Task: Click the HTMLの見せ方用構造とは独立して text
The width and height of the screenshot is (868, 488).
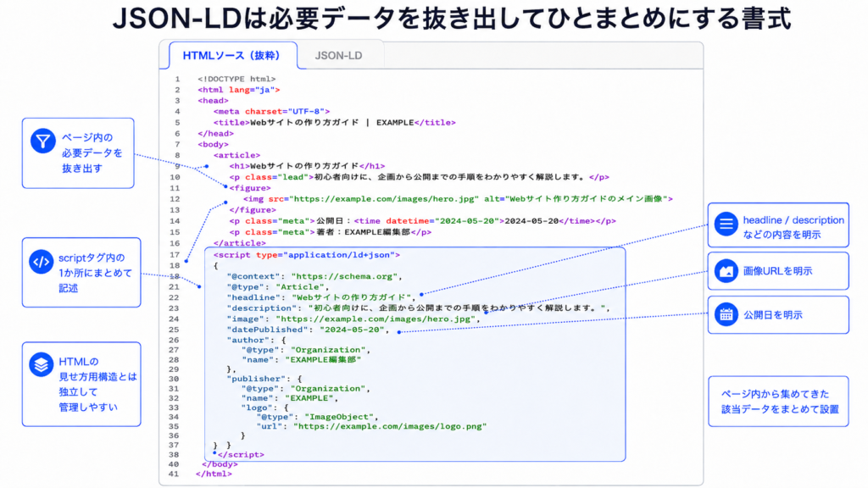Action: pyautogui.click(x=97, y=384)
